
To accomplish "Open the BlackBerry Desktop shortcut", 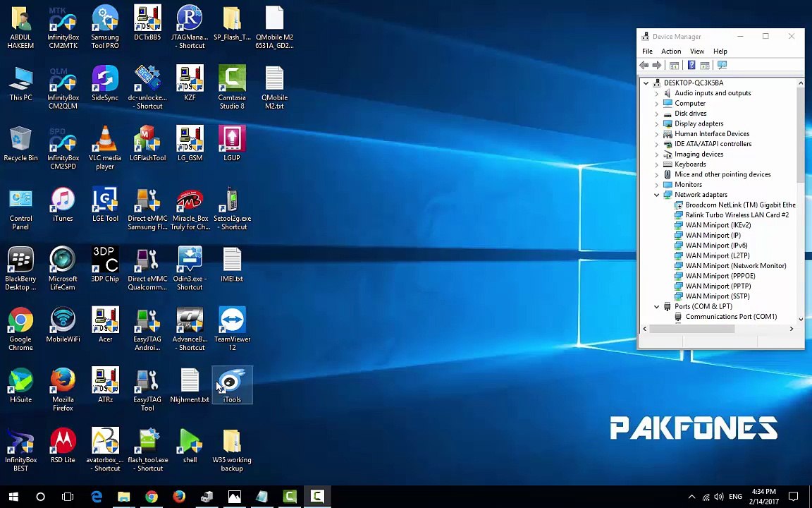I will (20, 267).
